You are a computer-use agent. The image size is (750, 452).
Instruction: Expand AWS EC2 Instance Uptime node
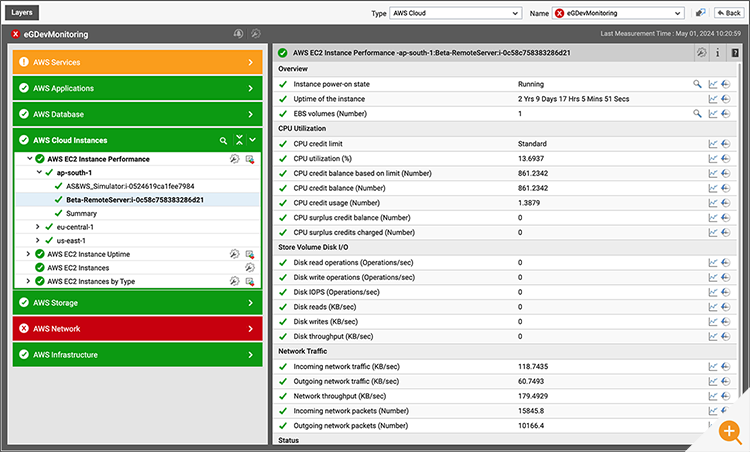click(28, 254)
